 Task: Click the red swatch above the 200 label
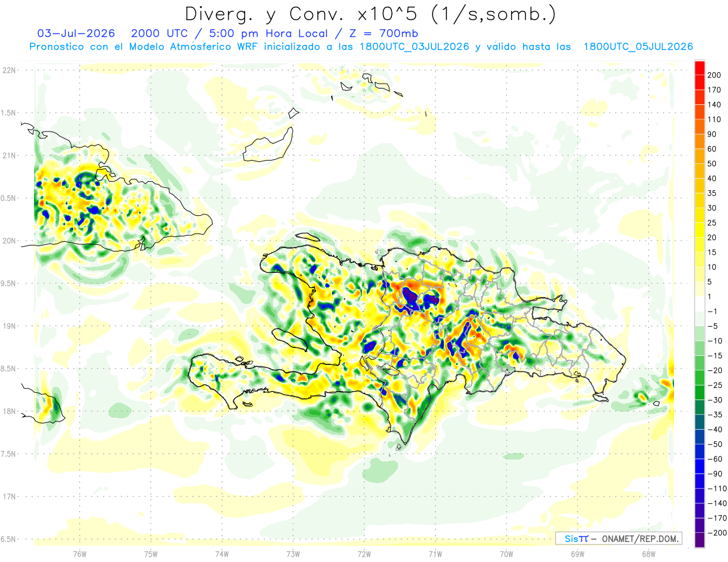click(699, 68)
